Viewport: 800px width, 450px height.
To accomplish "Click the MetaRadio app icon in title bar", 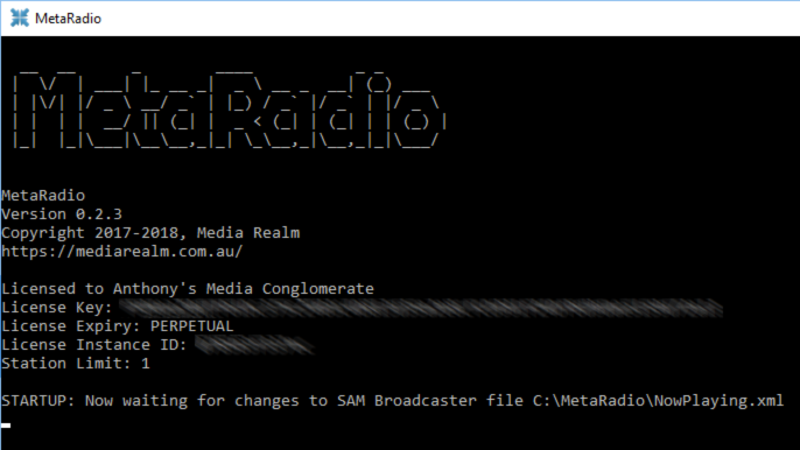I will (x=19, y=18).
